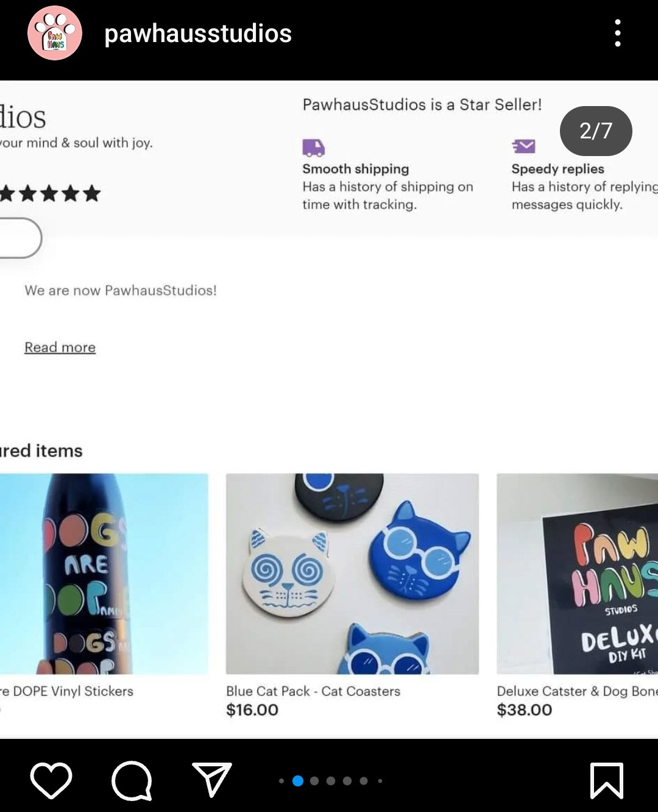Save post with the bookmark icon
The width and height of the screenshot is (658, 812).
click(606, 780)
